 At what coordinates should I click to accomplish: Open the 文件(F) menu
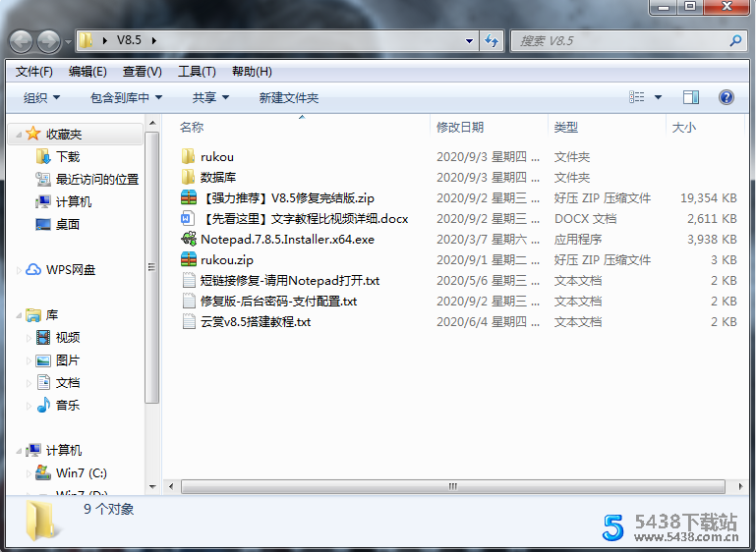33,72
